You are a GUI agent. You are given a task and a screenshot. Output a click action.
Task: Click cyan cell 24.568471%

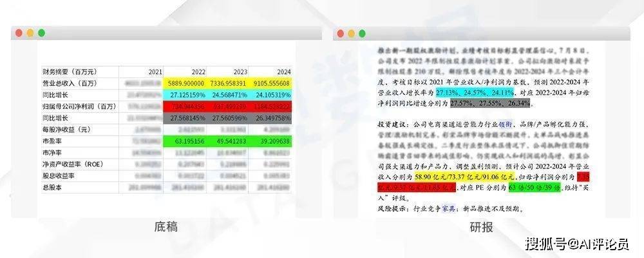[227, 95]
